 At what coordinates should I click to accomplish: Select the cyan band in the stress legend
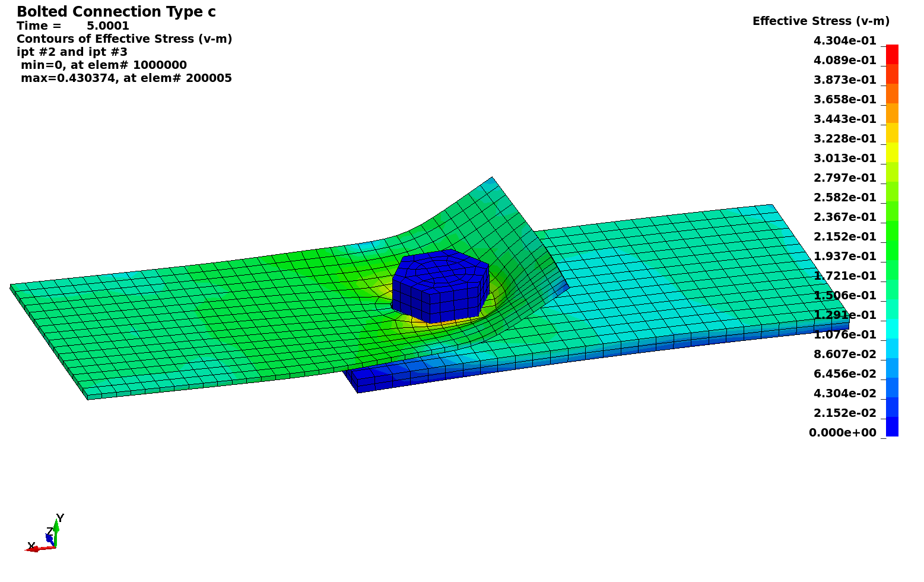tap(892, 329)
